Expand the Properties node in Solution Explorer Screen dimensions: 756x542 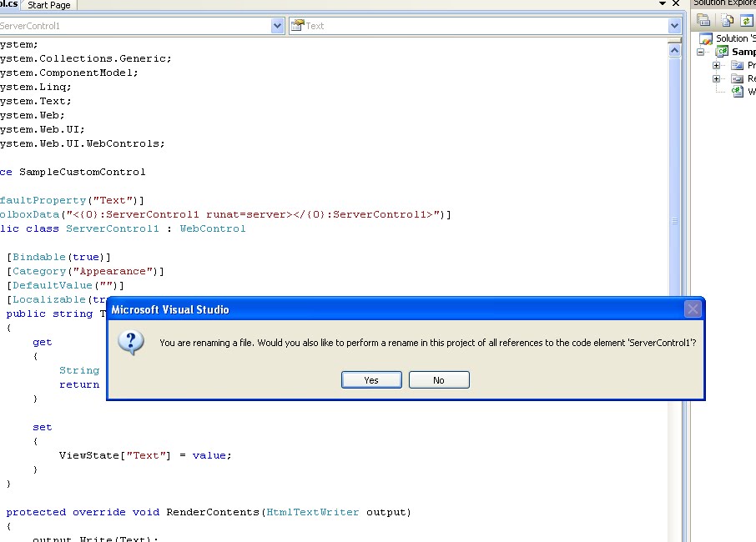click(715, 65)
